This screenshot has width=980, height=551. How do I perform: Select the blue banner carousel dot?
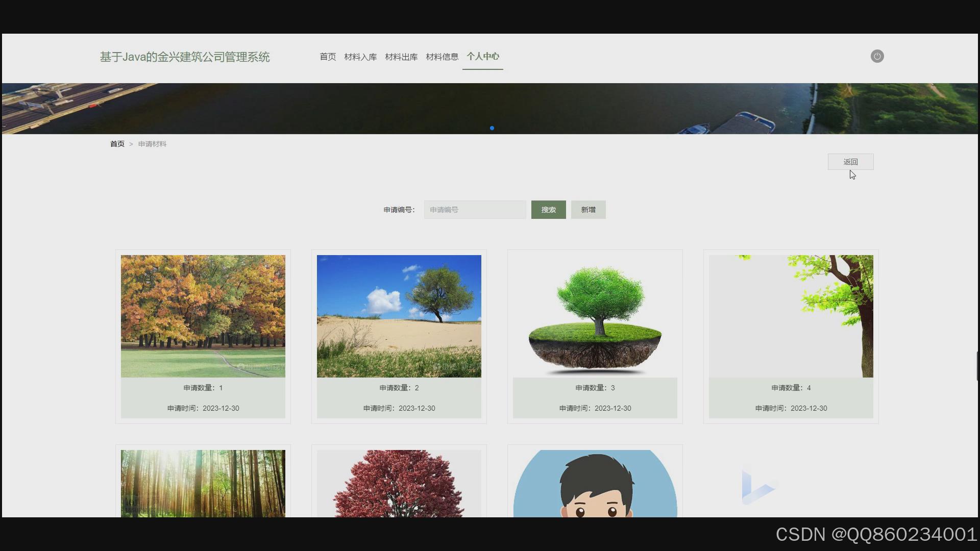492,128
